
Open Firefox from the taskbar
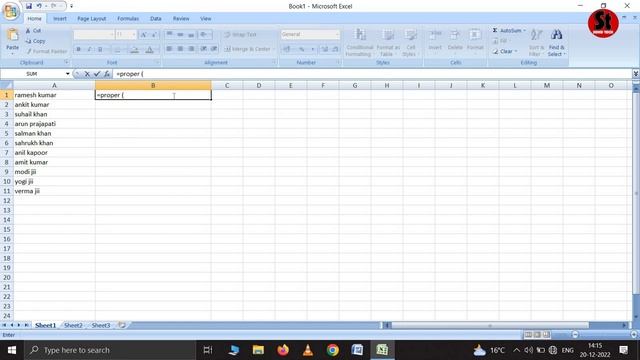(283, 350)
